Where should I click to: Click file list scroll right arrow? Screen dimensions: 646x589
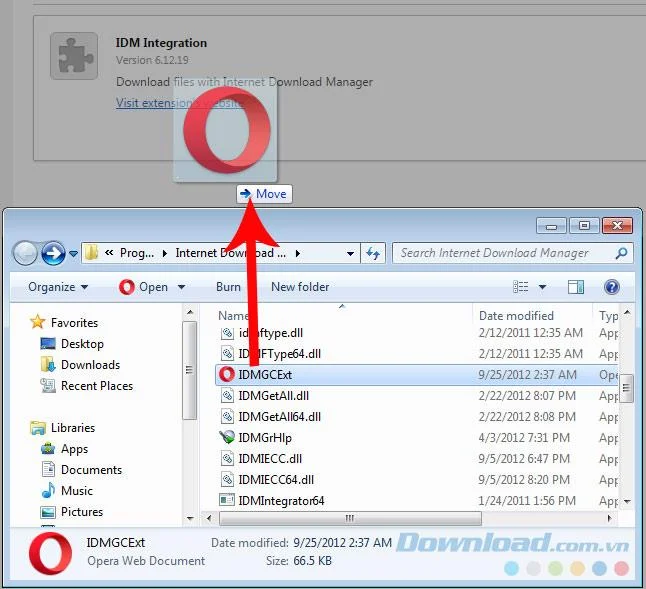(609, 518)
